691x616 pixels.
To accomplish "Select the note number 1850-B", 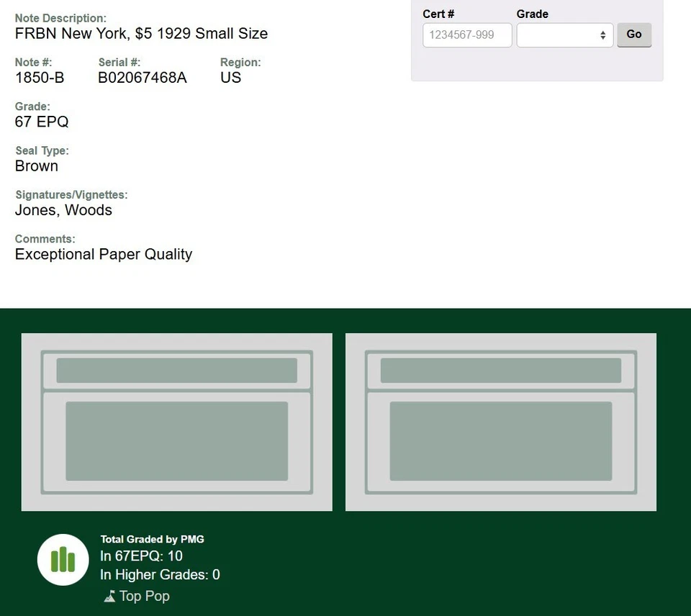I will tap(40, 78).
